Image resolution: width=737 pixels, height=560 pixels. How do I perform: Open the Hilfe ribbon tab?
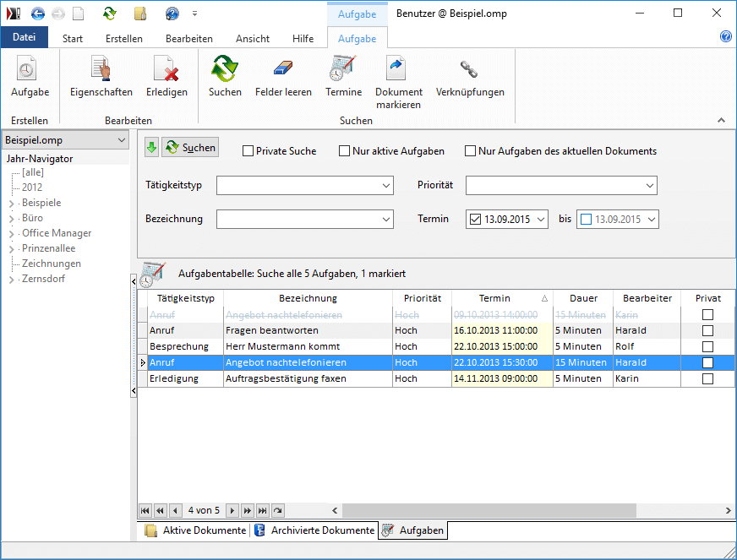pos(303,39)
